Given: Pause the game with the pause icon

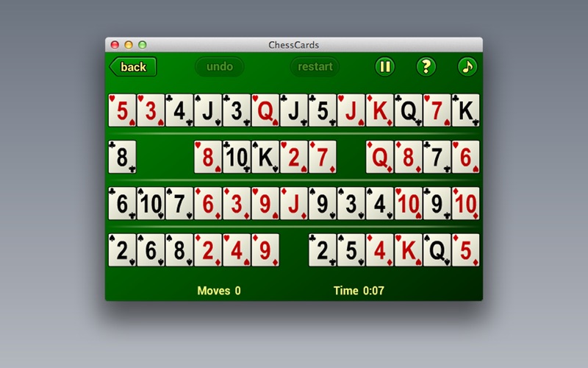Looking at the screenshot, I should click(384, 67).
